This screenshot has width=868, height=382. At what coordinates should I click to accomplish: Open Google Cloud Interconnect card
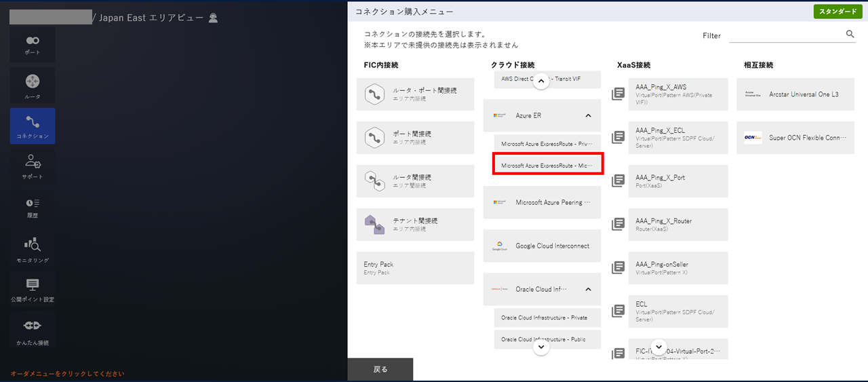point(542,246)
